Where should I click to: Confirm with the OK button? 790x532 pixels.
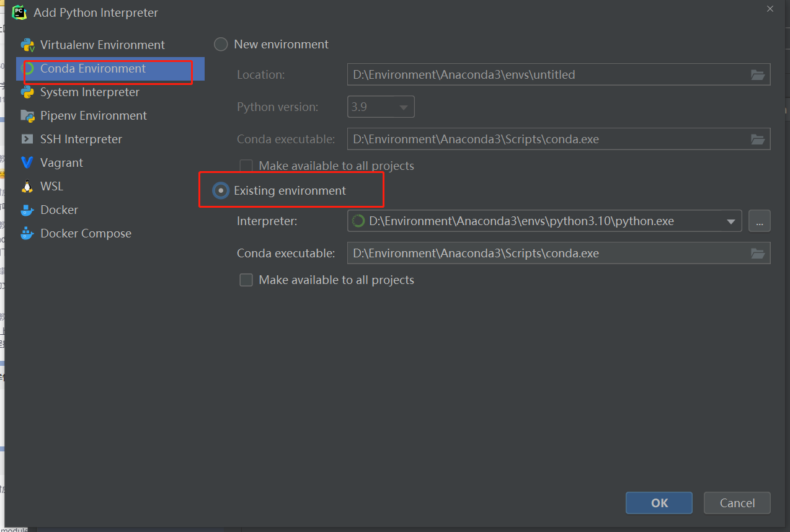pos(659,503)
